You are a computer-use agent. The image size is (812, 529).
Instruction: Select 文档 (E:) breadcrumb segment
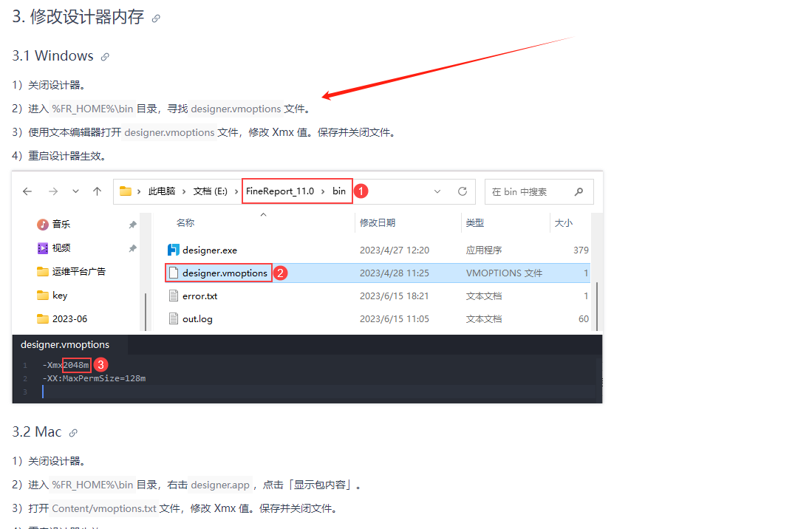click(x=211, y=191)
